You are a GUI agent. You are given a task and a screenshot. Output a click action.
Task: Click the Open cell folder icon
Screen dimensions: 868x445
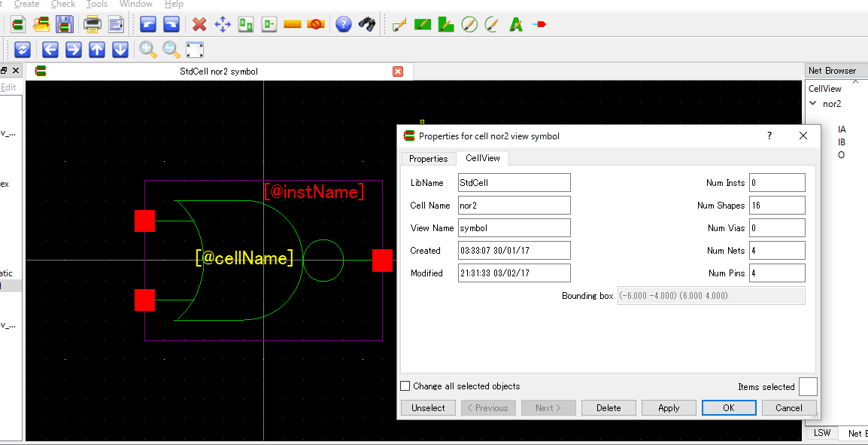41,24
